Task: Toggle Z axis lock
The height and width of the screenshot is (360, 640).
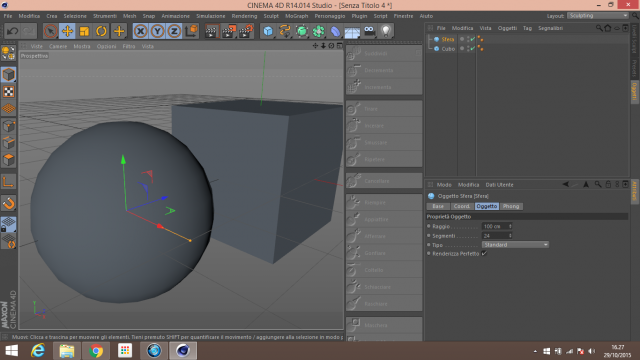Action: point(174,31)
